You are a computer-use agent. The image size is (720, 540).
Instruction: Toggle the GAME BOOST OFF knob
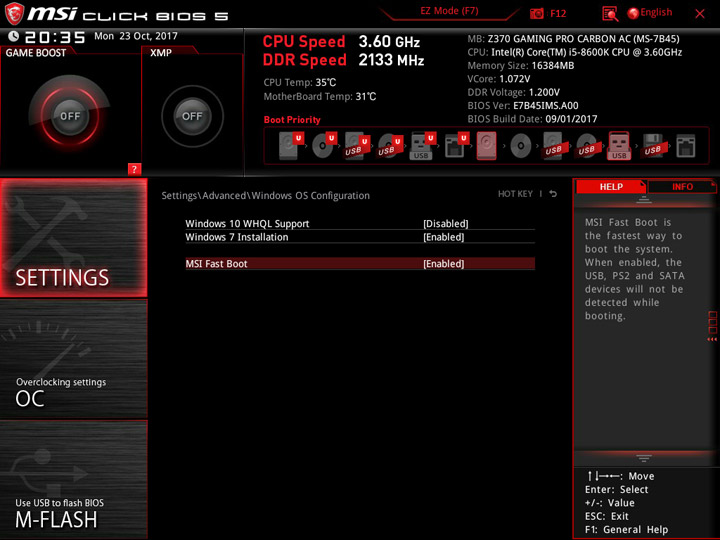[x=70, y=116]
